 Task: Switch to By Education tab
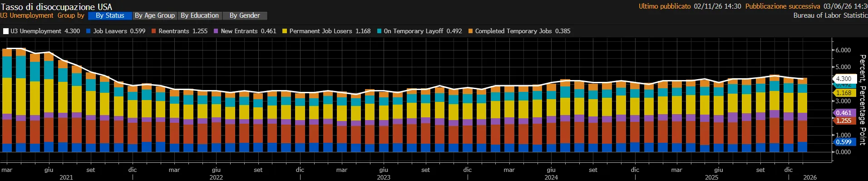point(200,15)
